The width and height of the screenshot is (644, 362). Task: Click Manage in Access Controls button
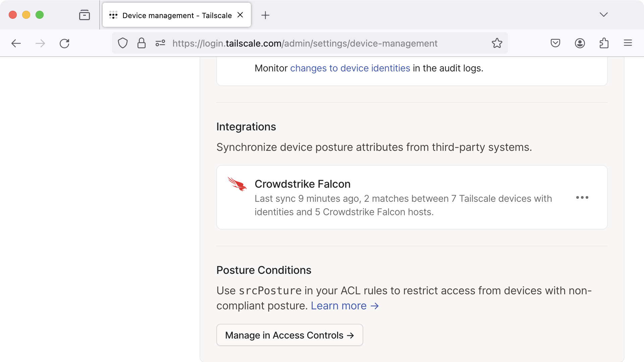point(289,335)
